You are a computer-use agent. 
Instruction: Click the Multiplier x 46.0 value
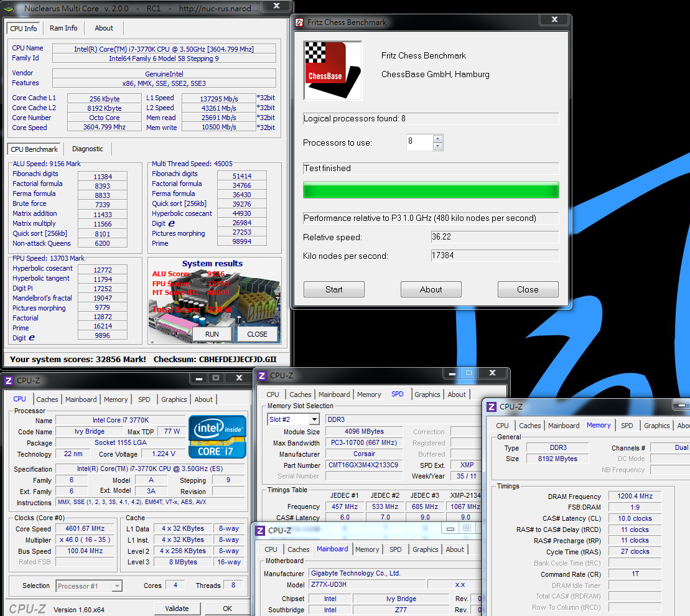coord(85,540)
